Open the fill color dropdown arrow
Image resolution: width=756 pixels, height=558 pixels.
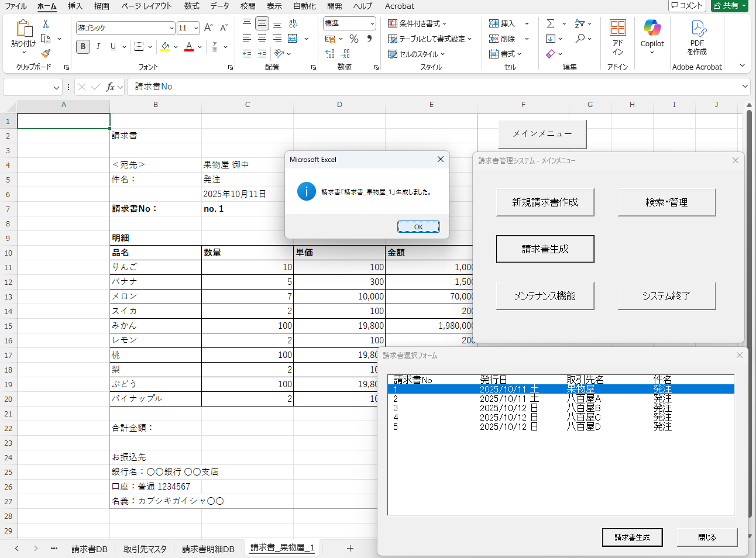click(x=174, y=47)
